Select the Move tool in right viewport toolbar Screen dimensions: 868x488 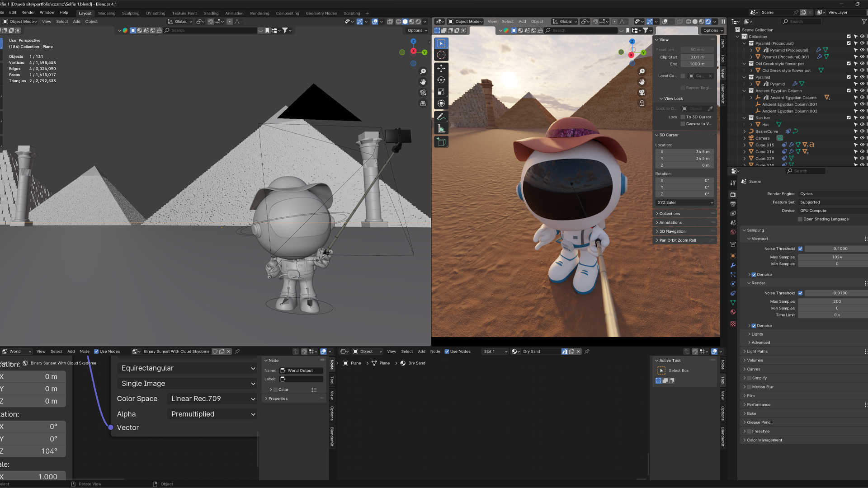click(x=441, y=68)
